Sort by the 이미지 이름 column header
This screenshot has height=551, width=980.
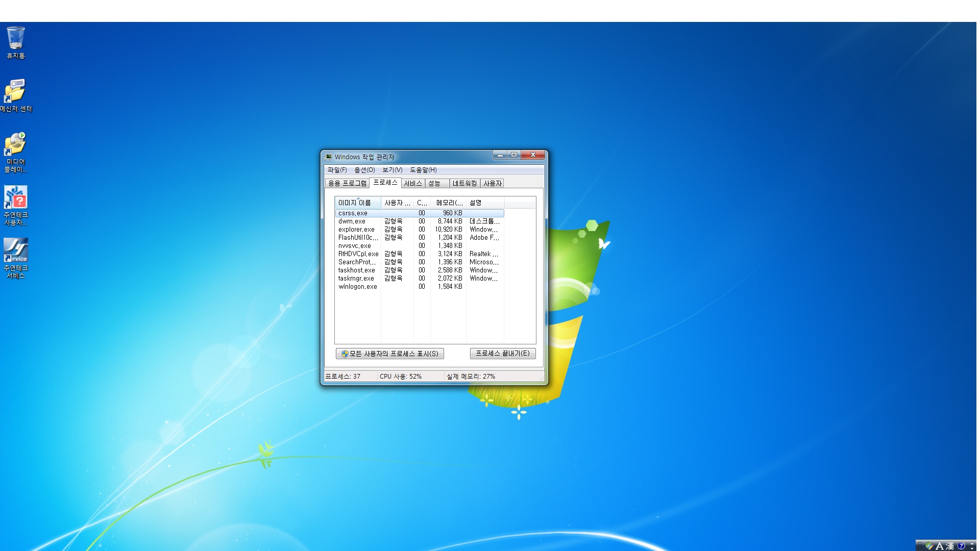358,203
